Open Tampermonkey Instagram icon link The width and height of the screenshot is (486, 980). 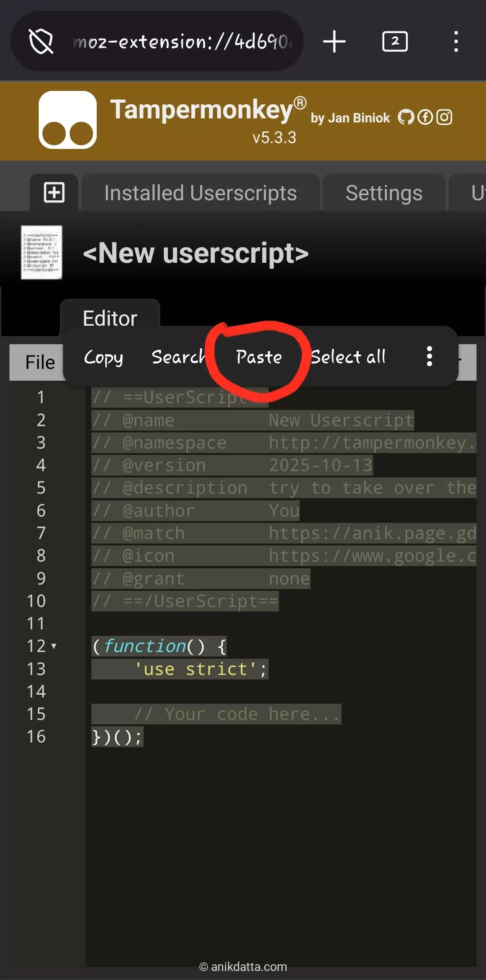tap(444, 117)
